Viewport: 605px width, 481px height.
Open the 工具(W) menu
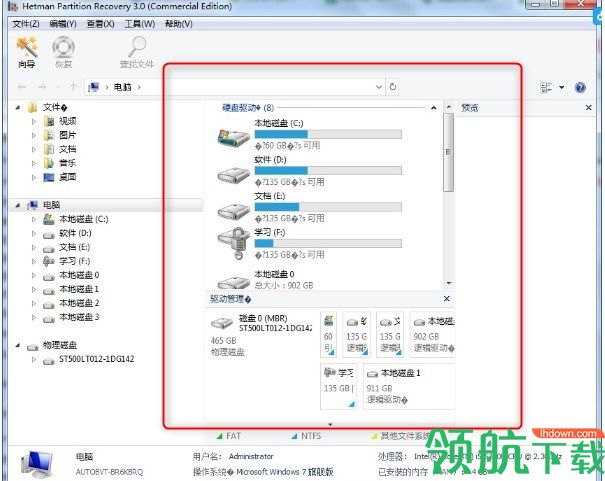[139, 24]
